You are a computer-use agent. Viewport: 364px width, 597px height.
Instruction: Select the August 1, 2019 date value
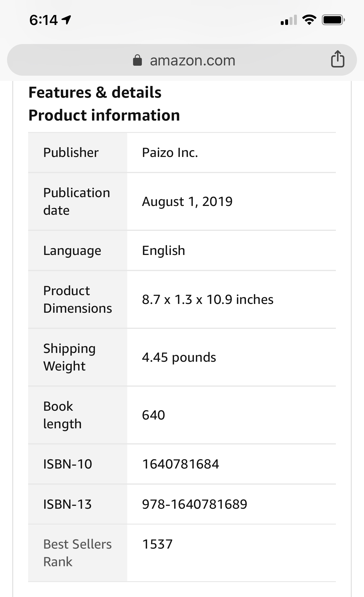187,202
